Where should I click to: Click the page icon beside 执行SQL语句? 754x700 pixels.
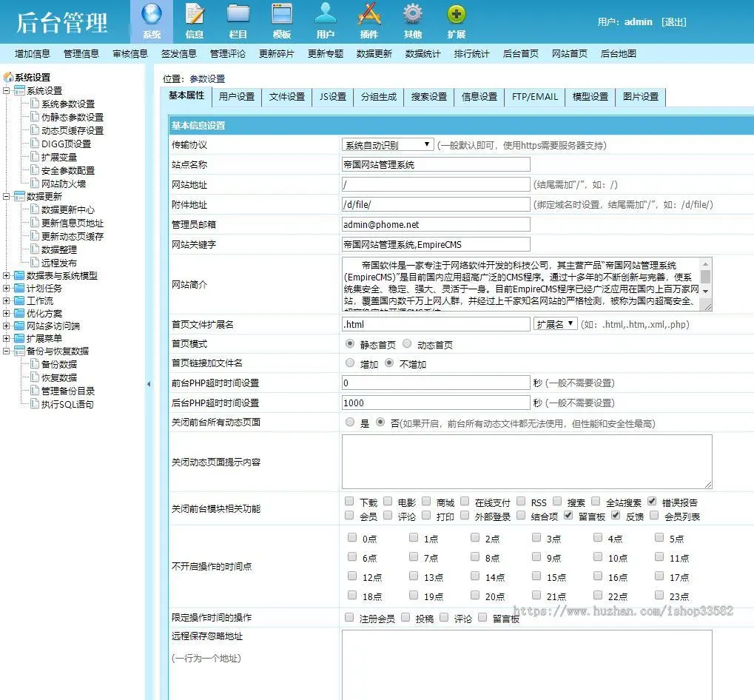click(x=34, y=404)
